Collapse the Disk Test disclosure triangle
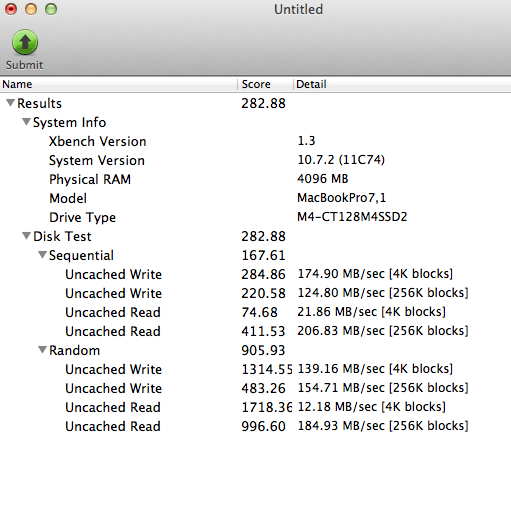This screenshot has width=511, height=506. [26, 236]
